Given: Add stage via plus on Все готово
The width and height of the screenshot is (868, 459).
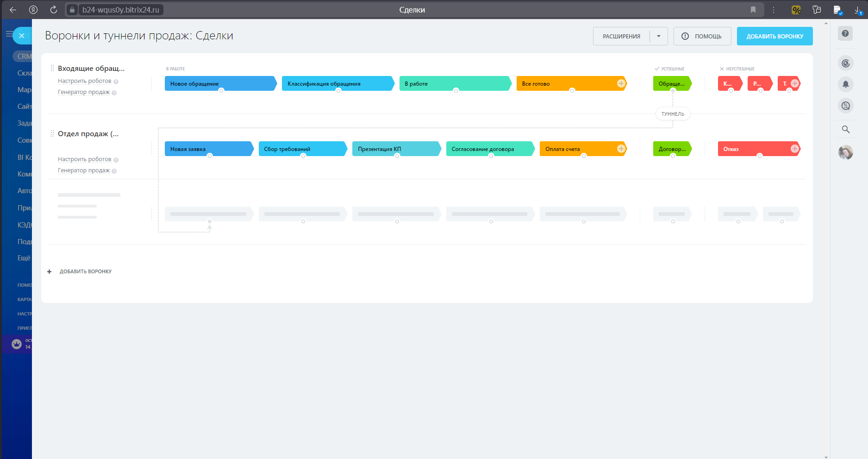Looking at the screenshot, I should 621,83.
